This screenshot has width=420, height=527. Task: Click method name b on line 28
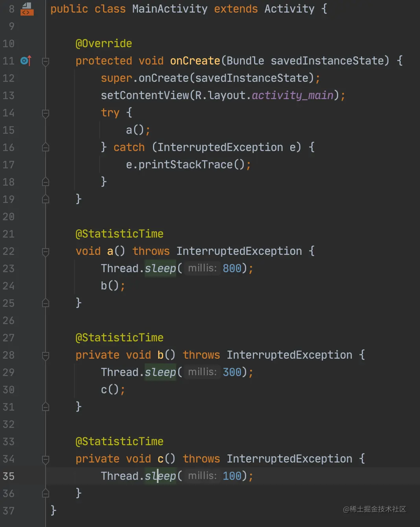(160, 355)
